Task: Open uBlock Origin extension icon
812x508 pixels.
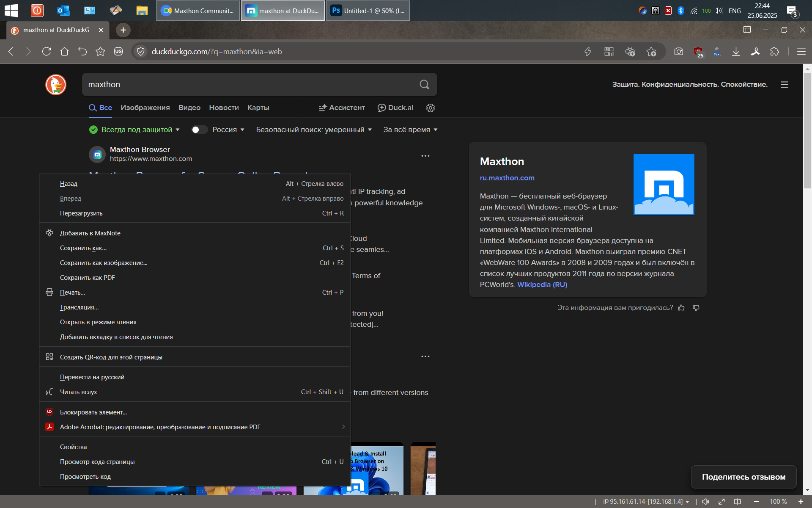Action: tap(698, 52)
